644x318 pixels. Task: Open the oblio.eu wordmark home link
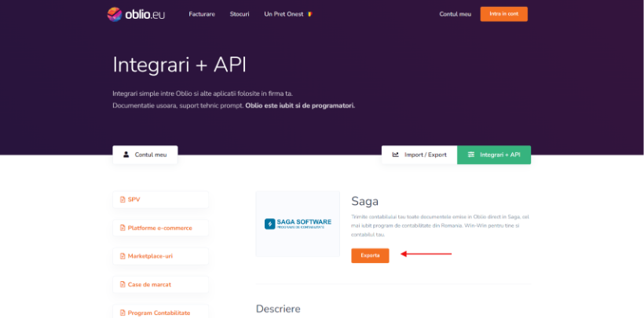(x=145, y=14)
